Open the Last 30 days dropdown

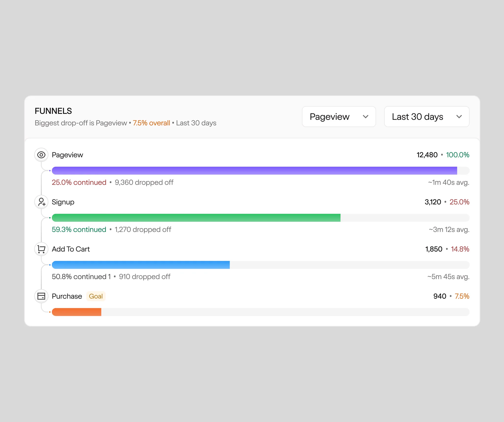(x=426, y=117)
